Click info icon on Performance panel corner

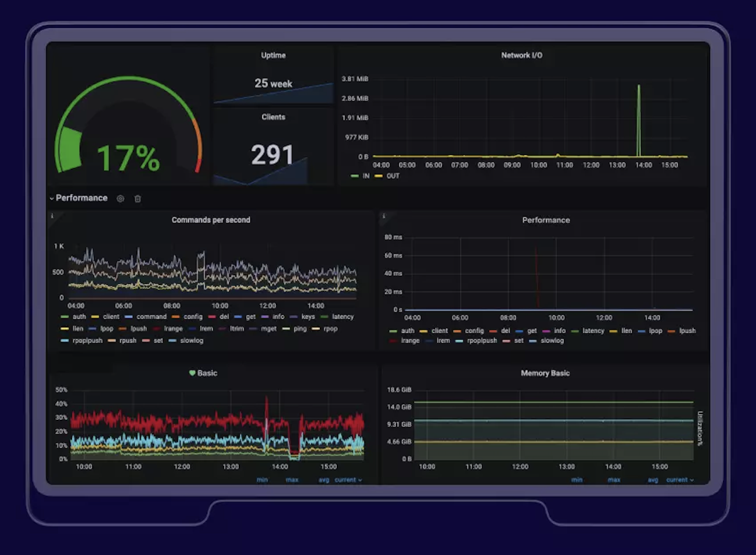click(383, 216)
